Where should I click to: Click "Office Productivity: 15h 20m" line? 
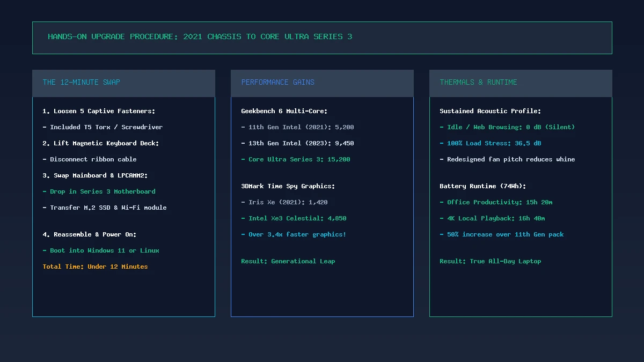496,202
